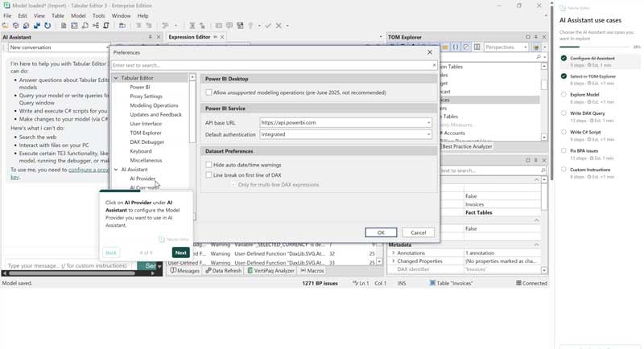
Task: Click the new document icon in the main toolbar
Action: coord(64,26)
